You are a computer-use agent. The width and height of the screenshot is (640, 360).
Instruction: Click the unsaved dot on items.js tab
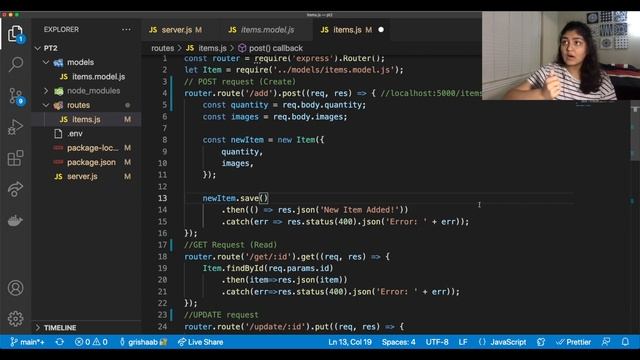coord(381,30)
